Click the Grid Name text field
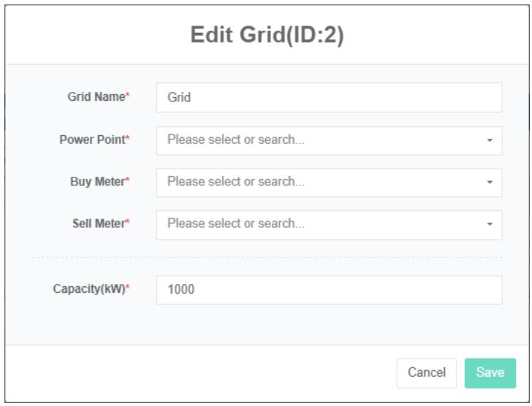 click(329, 97)
